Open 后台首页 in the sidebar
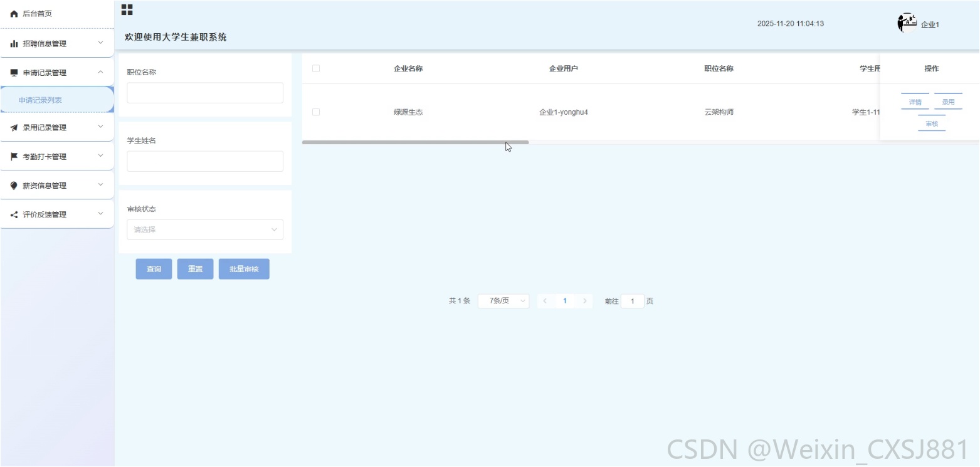Image resolution: width=980 pixels, height=467 pixels. tap(57, 14)
